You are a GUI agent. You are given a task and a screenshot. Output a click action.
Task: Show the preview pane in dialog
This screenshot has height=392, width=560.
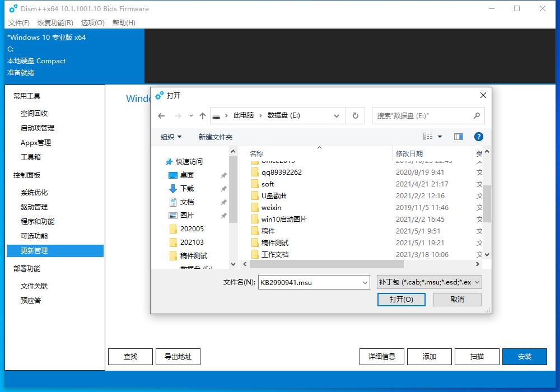pyautogui.click(x=458, y=136)
